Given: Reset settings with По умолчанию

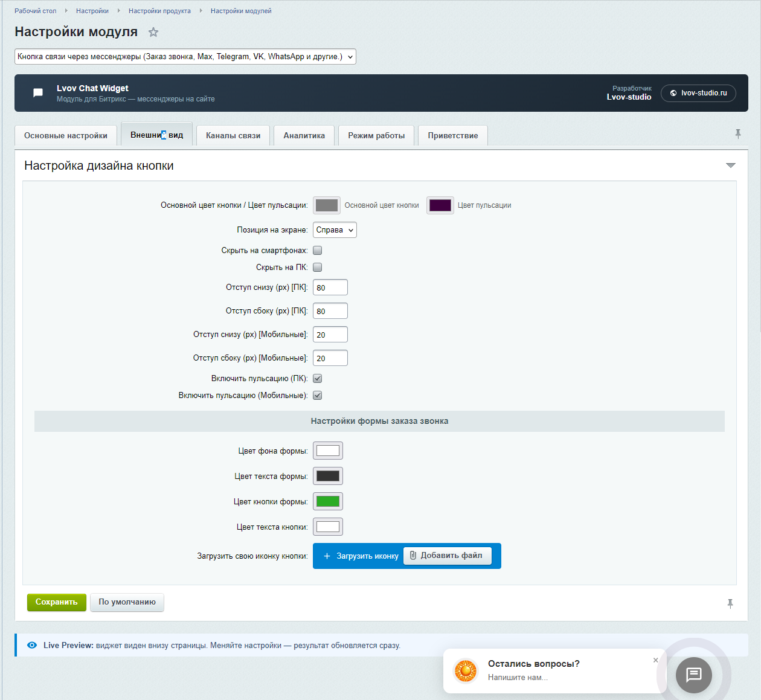Looking at the screenshot, I should click(x=127, y=602).
